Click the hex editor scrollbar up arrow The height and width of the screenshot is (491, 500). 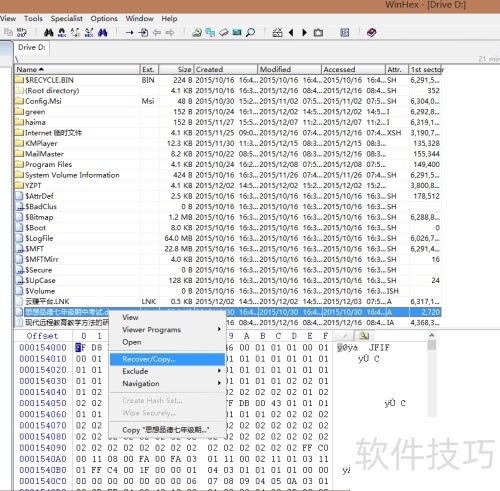432,335
